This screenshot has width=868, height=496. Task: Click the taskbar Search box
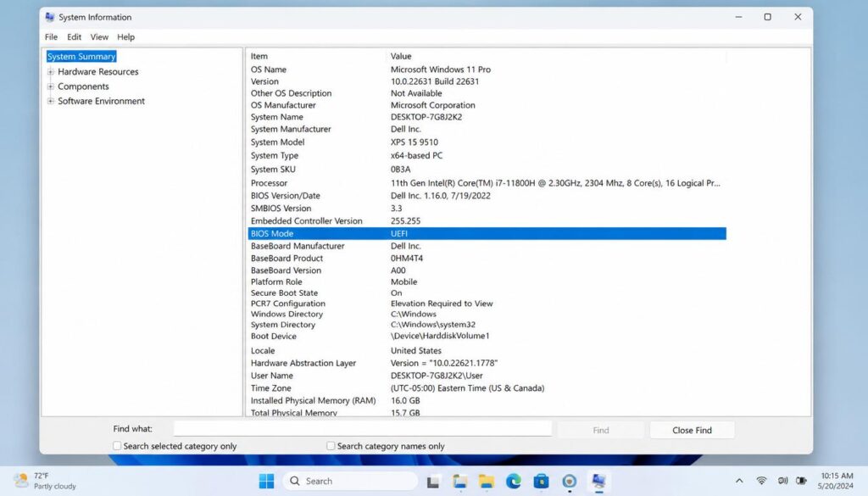[350, 481]
